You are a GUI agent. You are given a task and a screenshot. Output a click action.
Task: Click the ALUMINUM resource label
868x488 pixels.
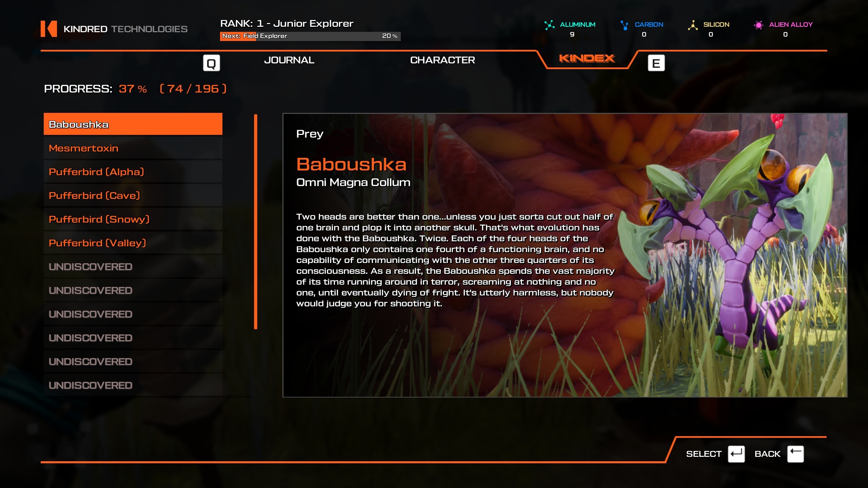(x=577, y=24)
